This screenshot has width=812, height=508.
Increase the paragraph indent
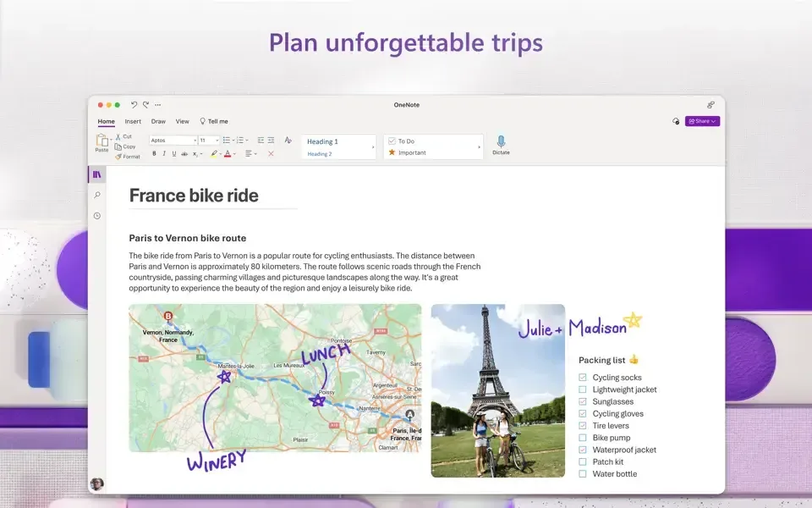pos(271,141)
